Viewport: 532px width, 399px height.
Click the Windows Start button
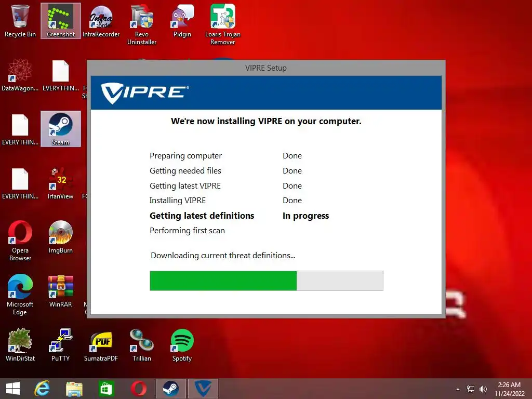13,389
